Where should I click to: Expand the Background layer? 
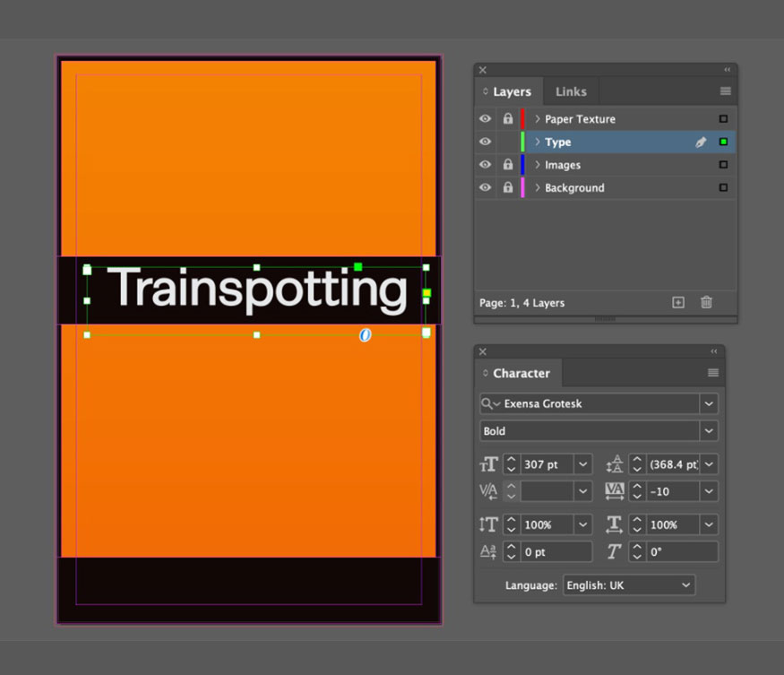tap(538, 187)
